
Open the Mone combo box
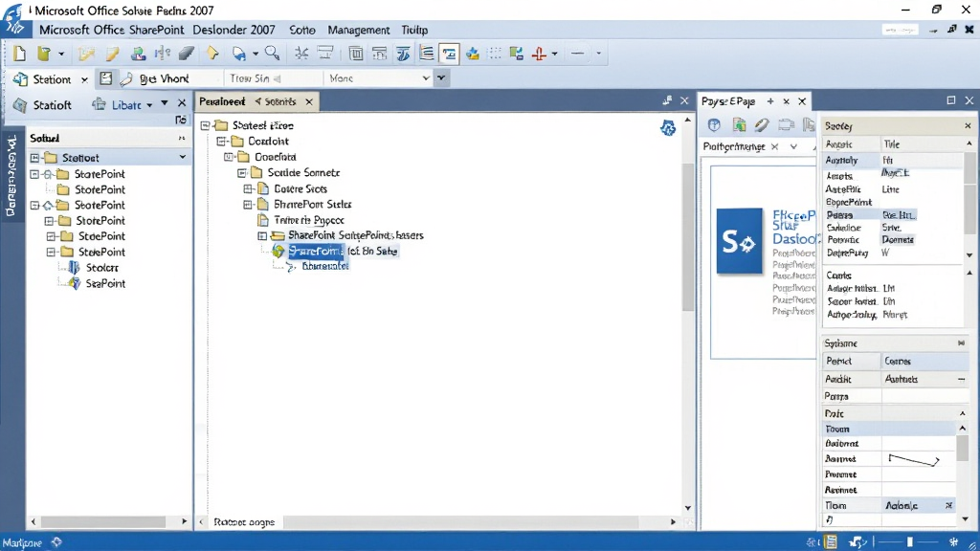tap(378, 78)
